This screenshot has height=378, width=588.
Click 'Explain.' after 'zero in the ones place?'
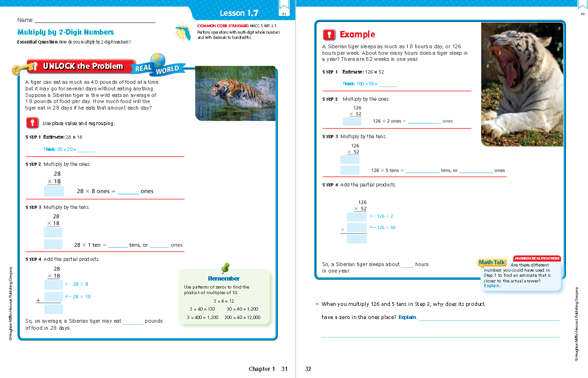407,317
